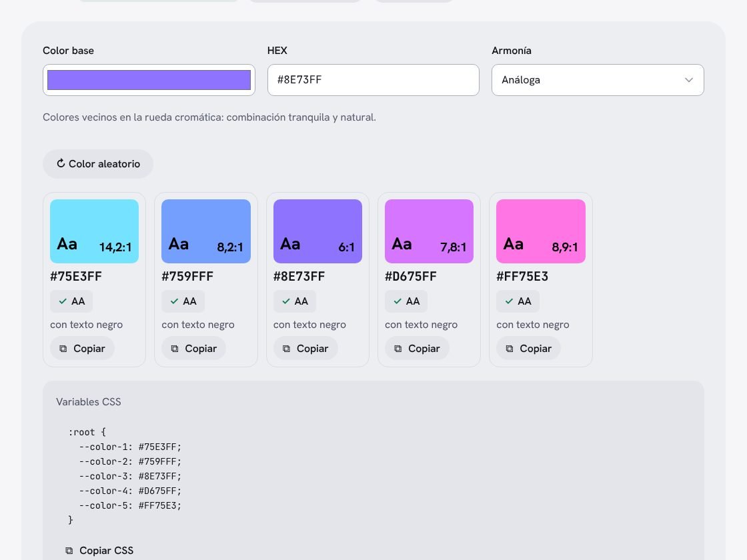Click the --color-2: #759FFF line
This screenshot has width=747, height=560.
(130, 461)
